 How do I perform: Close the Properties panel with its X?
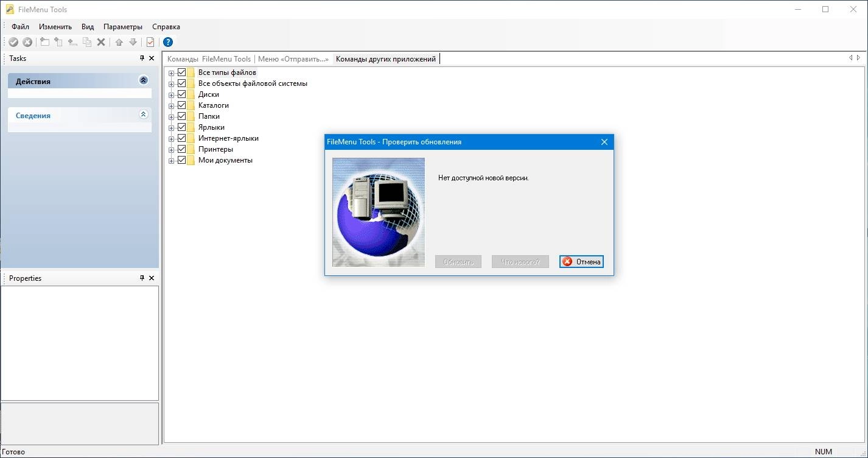coord(152,278)
